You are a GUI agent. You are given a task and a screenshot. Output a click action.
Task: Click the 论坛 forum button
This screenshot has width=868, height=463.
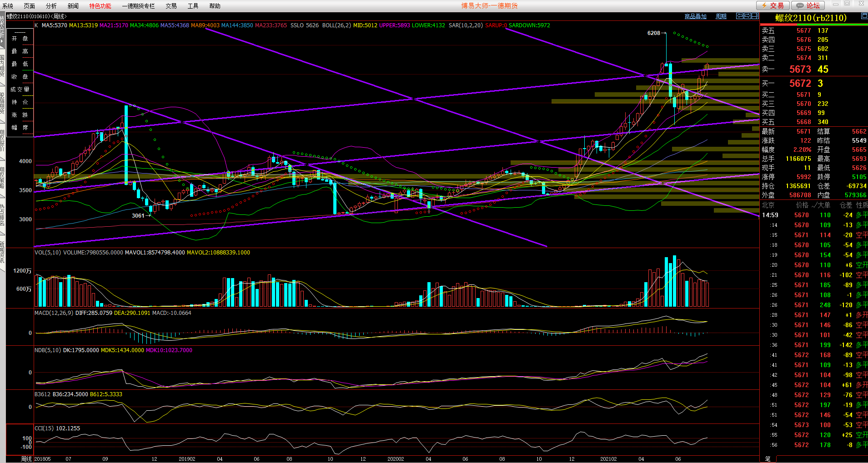[808, 5]
